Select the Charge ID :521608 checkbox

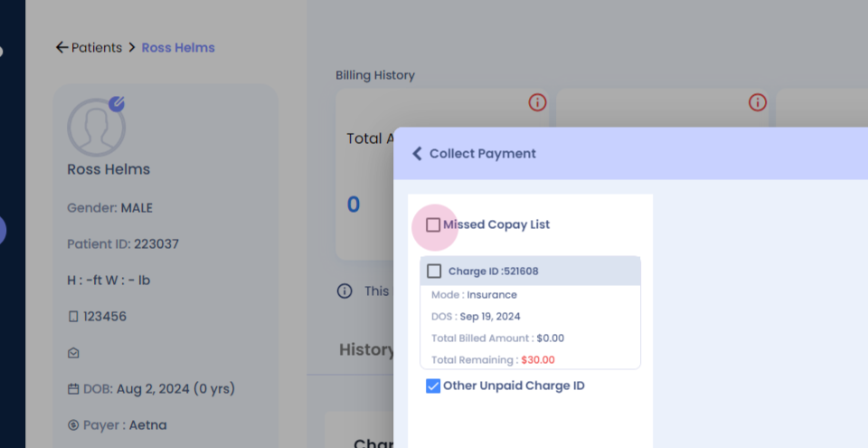(434, 272)
